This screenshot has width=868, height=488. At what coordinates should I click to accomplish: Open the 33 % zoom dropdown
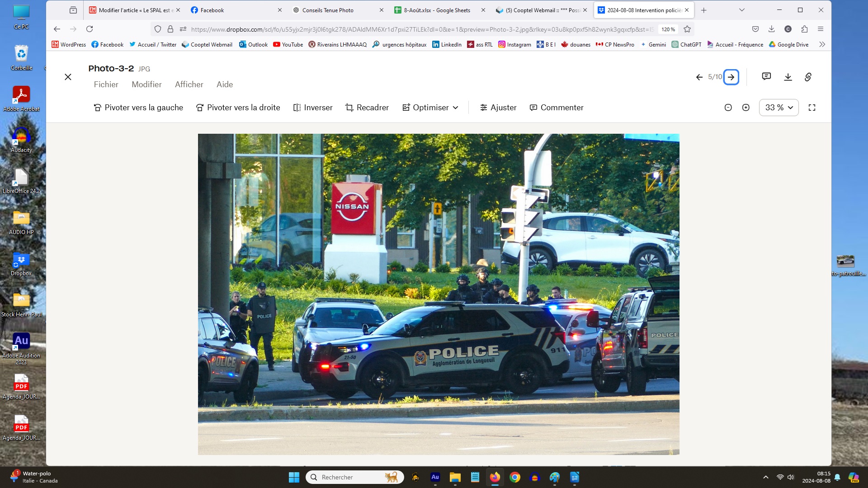(x=778, y=108)
